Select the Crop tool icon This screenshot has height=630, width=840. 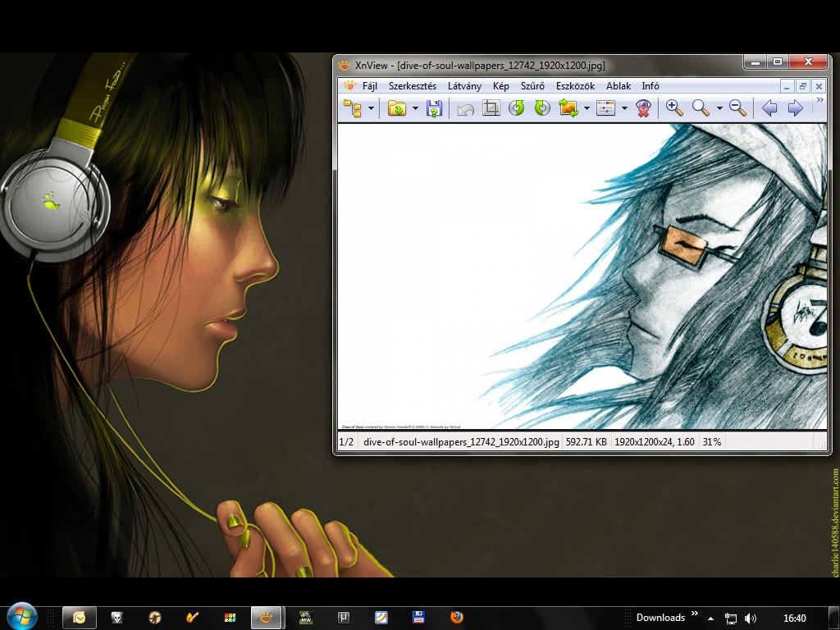(x=491, y=108)
